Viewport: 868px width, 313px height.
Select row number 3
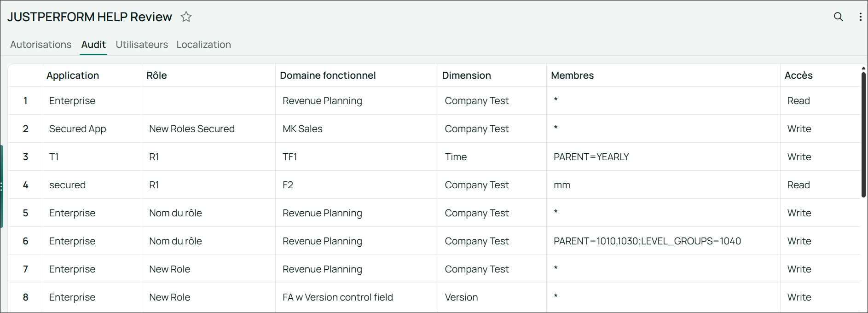[25, 157]
